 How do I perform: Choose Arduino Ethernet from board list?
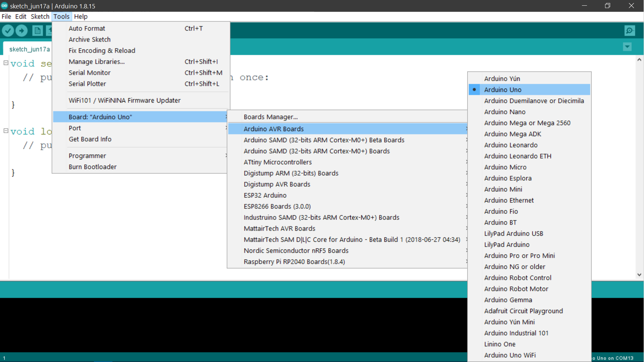point(529,200)
